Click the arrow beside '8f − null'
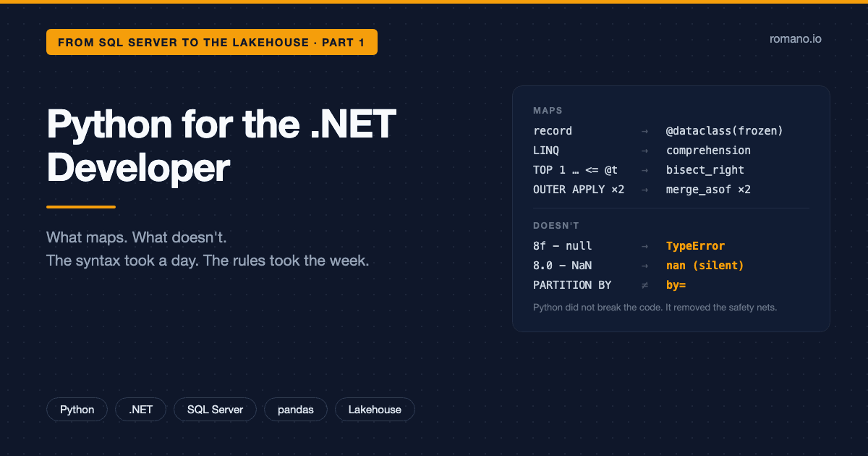This screenshot has height=456, width=868. (x=644, y=246)
